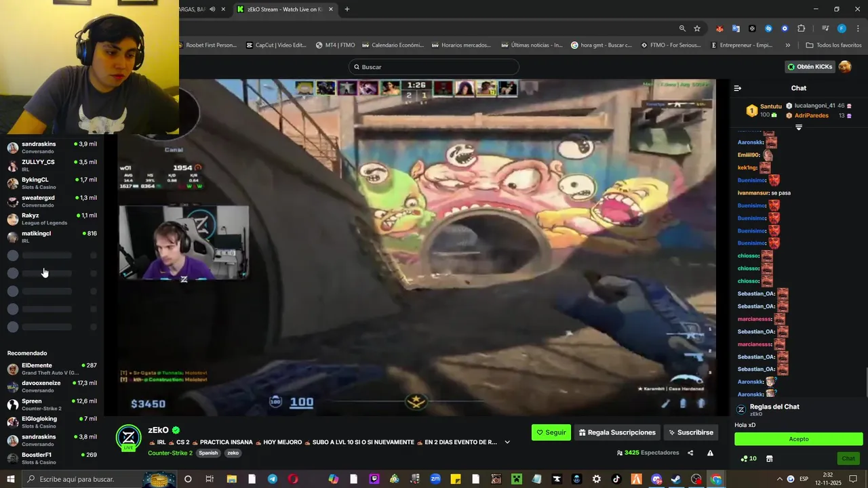The height and width of the screenshot is (488, 868).
Task: Open Chrome profile F avatar
Action: coord(842,28)
